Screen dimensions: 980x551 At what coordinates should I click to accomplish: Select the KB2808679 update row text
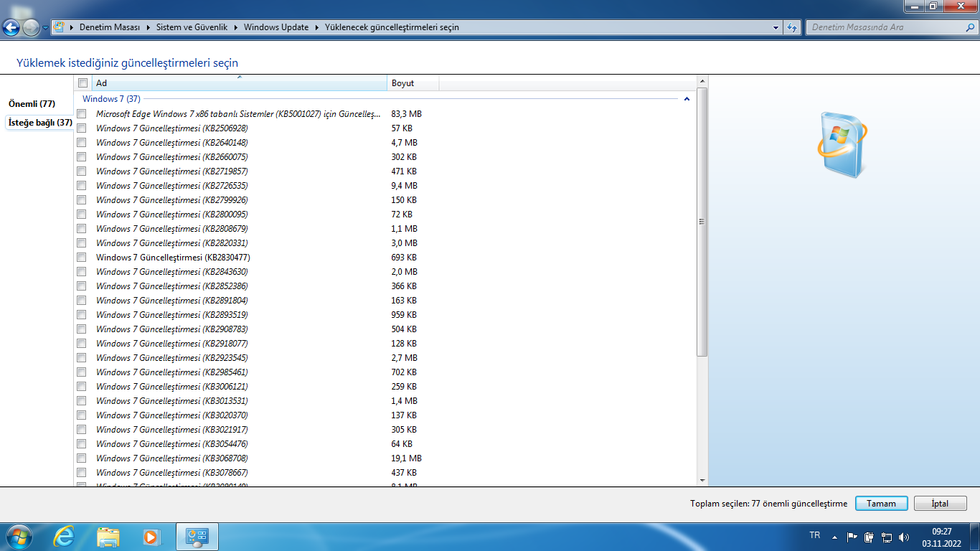tap(172, 229)
